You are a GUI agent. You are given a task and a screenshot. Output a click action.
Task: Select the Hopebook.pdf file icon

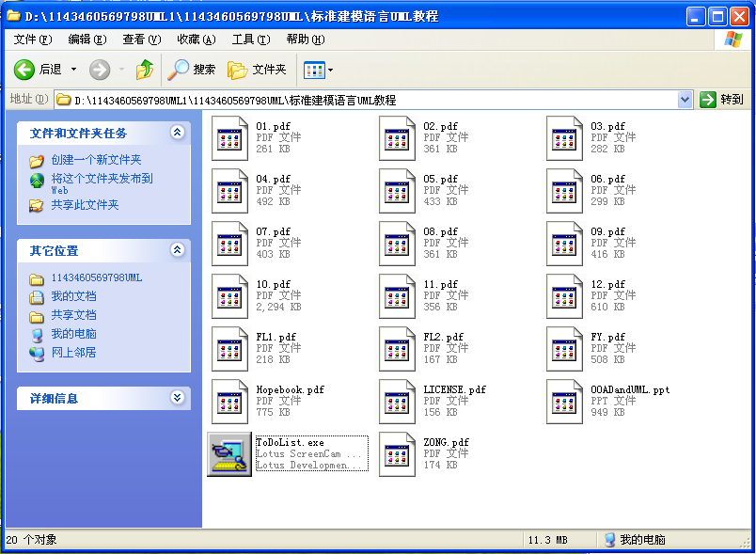[x=229, y=402]
